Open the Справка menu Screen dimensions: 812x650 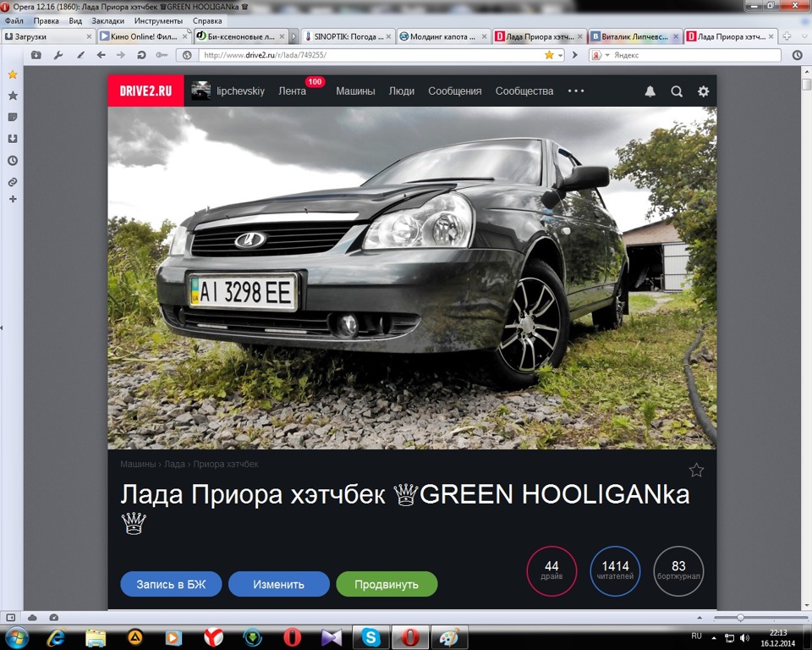(207, 20)
